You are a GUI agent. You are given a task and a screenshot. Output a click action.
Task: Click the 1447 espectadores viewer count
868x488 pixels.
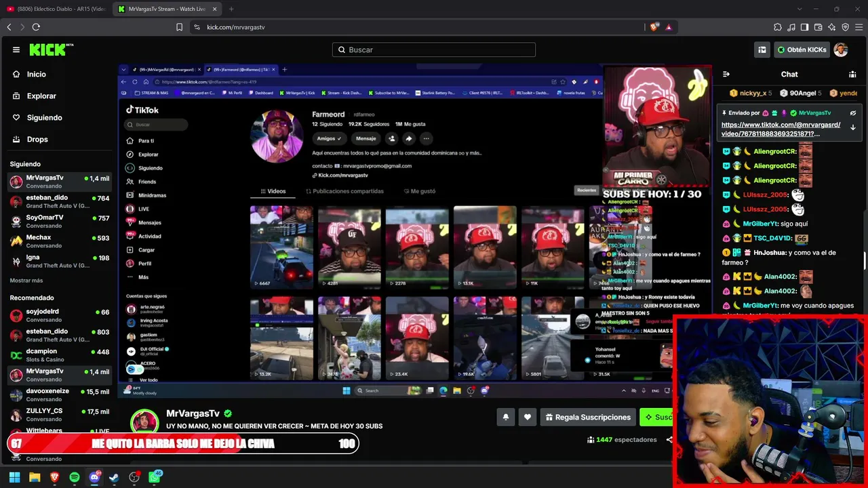click(x=622, y=440)
